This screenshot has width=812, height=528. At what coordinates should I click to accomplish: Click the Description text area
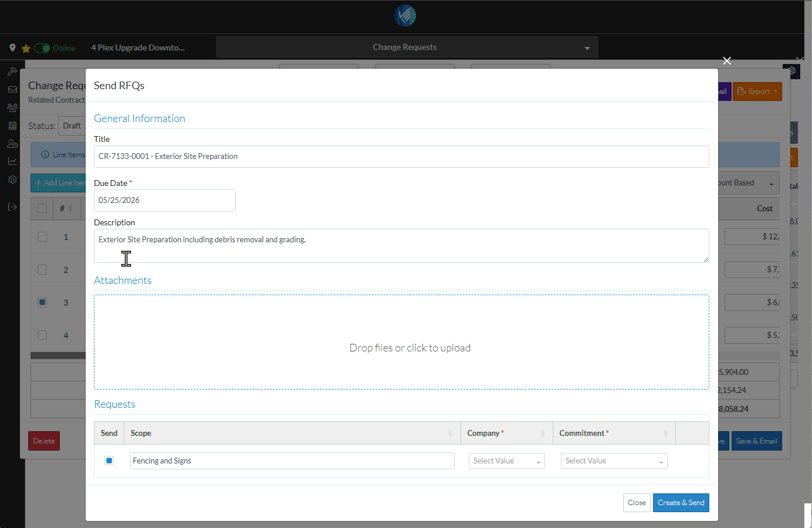pyautogui.click(x=401, y=246)
